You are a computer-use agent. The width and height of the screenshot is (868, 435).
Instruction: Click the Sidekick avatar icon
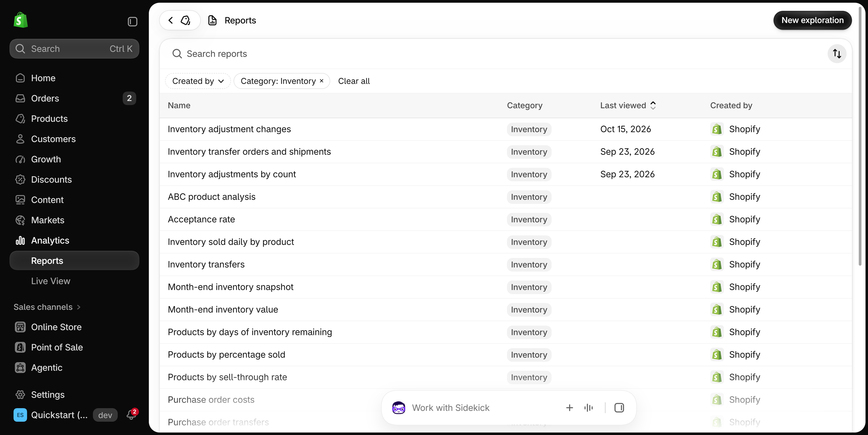pos(399,408)
